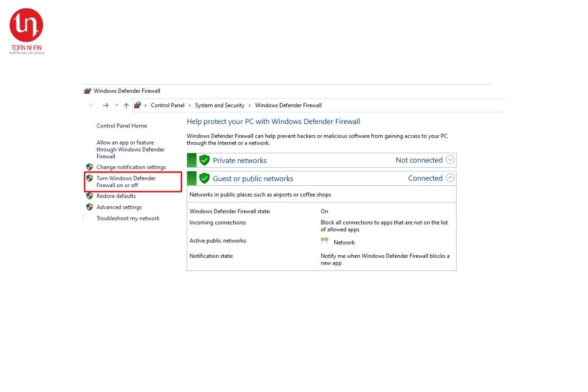Click shield icon beside Restore defaults

(x=89, y=196)
